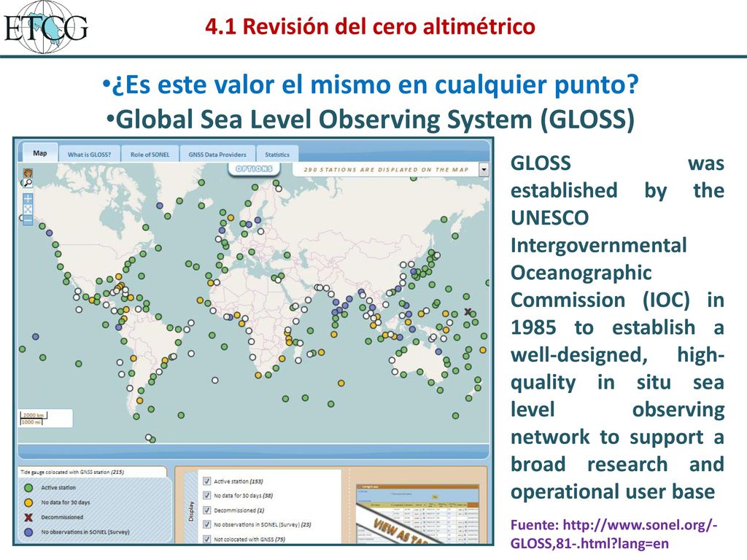Toggle No observations in SONEL (Survey) (23) checkbox
The height and width of the screenshot is (560, 747).
tap(206, 524)
